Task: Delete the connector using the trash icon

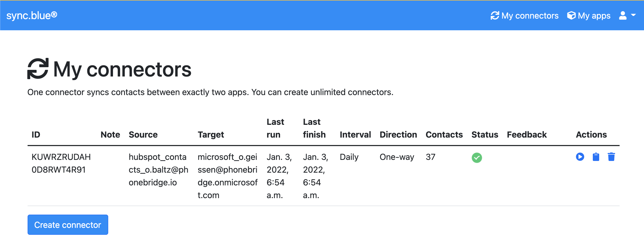Action: (x=611, y=157)
